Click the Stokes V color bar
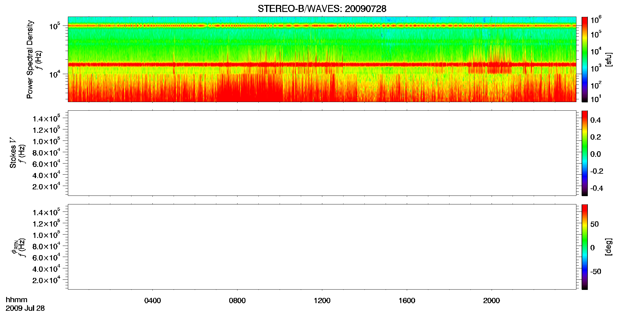The height and width of the screenshot is (332, 644). pyautogui.click(x=585, y=153)
